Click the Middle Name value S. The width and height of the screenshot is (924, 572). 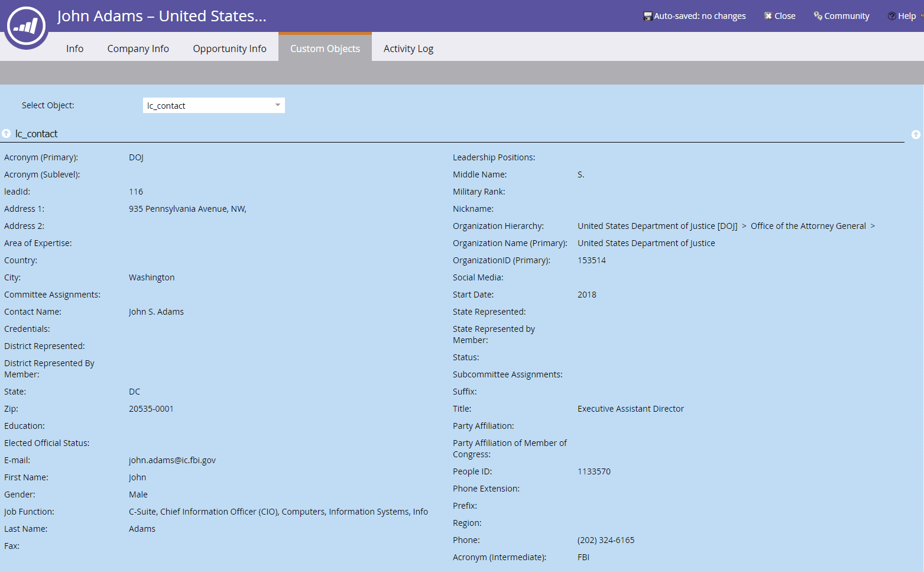[x=581, y=174]
